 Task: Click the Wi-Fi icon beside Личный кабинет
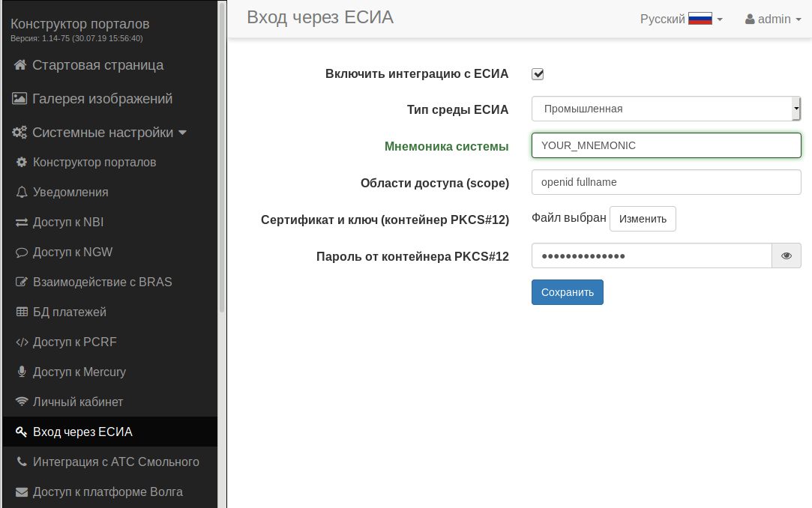pos(22,402)
